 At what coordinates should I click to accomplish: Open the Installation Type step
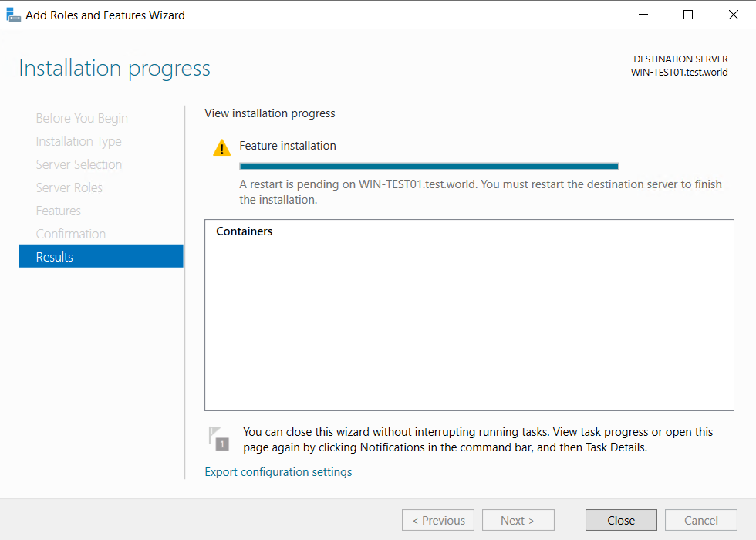coord(79,141)
